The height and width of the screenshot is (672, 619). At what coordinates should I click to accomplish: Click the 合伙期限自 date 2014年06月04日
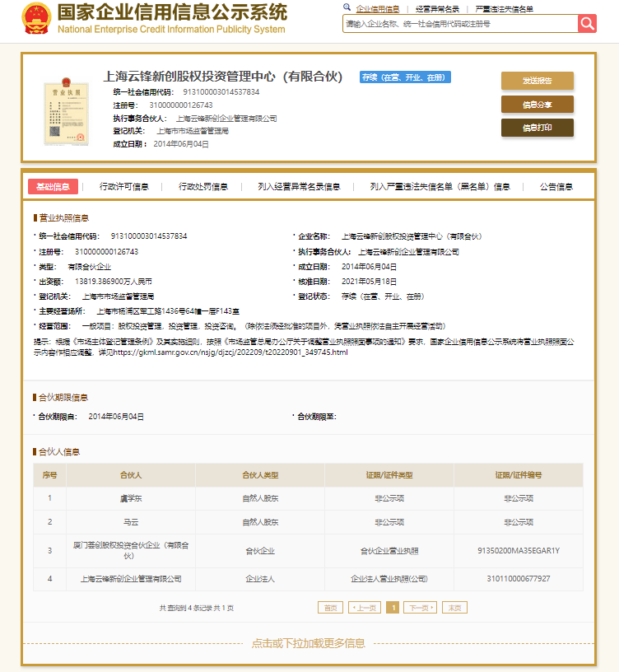pos(116,417)
